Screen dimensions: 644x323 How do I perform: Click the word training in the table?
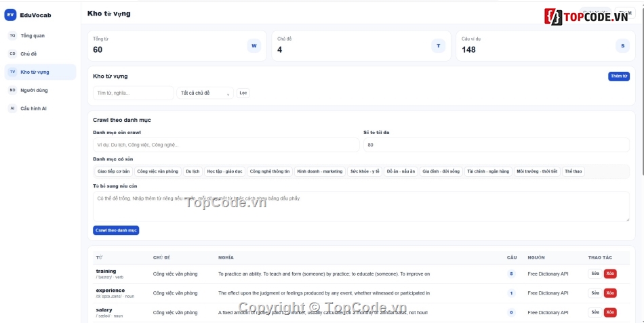106,272
